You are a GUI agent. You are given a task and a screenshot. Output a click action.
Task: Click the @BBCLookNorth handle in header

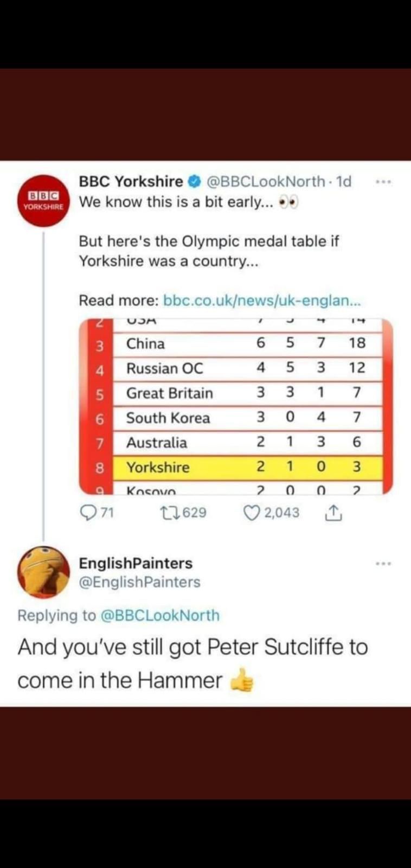[266, 181]
